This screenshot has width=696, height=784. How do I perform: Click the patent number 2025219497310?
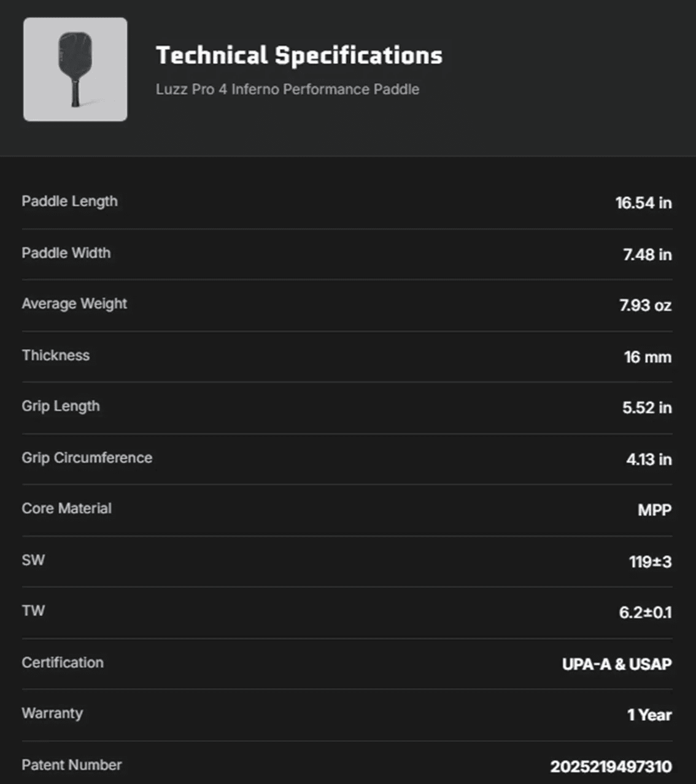click(611, 767)
